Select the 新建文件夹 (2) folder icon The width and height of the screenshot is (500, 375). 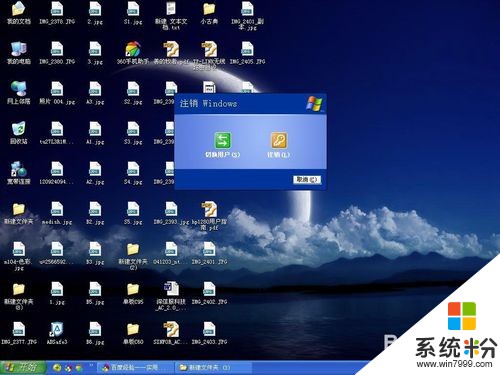point(133,249)
